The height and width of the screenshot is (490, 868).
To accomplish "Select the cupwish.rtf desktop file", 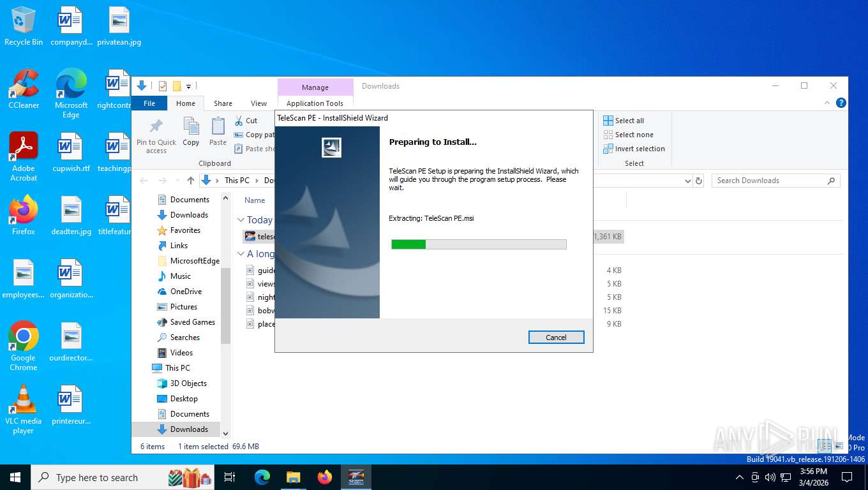I will [71, 152].
